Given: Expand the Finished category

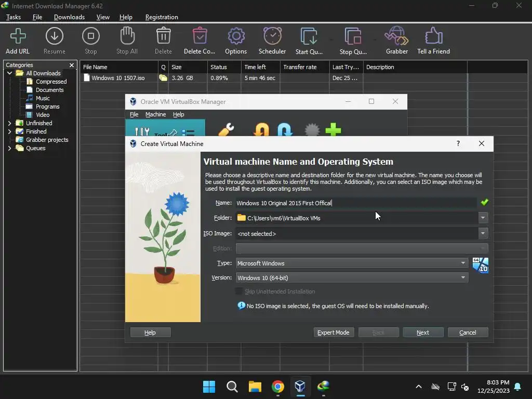Looking at the screenshot, I should coord(9,131).
